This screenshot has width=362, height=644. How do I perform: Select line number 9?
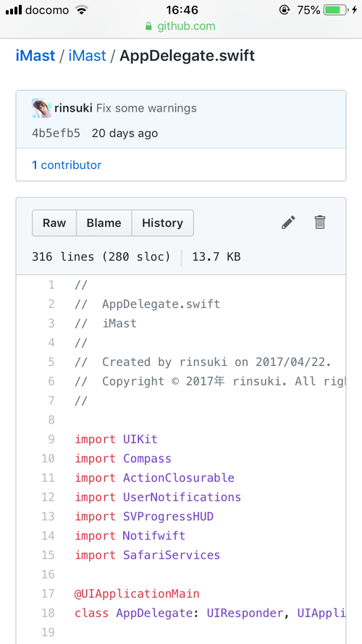51,439
